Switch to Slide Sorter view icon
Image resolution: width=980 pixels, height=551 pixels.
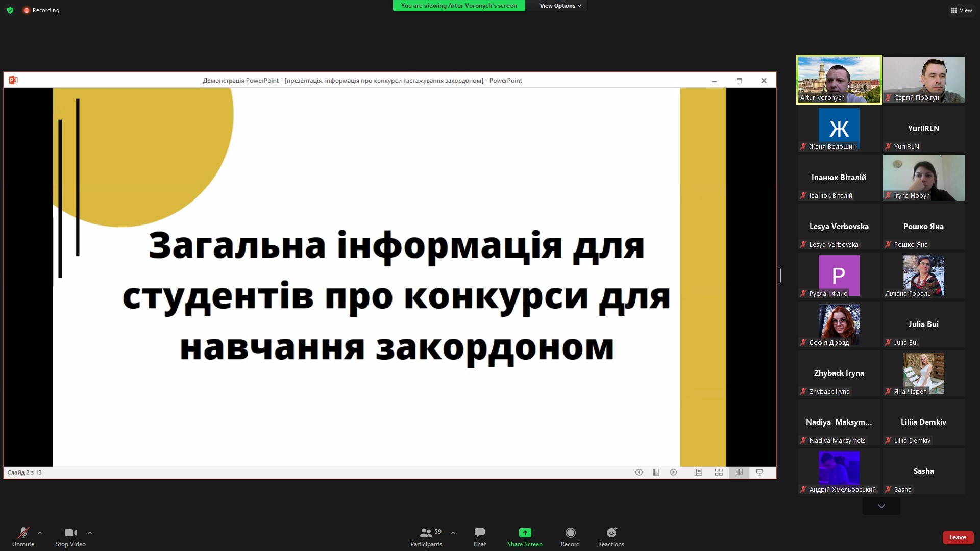(x=719, y=472)
